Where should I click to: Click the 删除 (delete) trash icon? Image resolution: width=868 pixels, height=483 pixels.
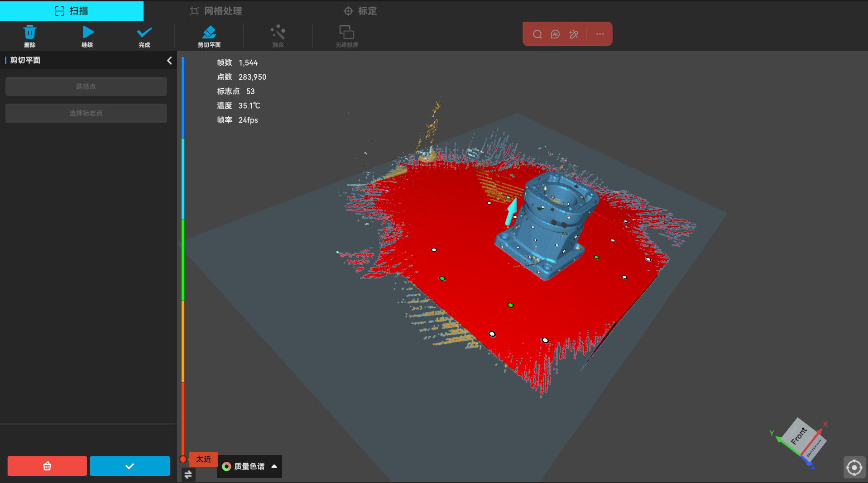pos(30,36)
